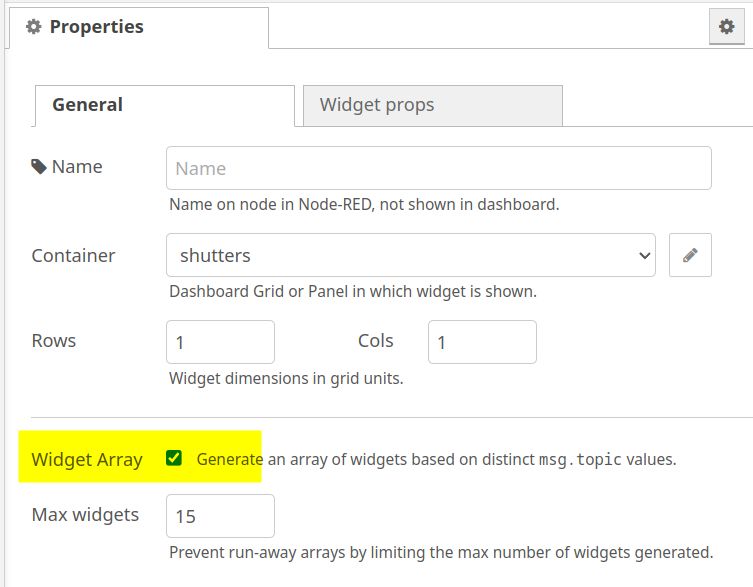This screenshot has height=587, width=753.
Task: Click the Max widgets field showing 15
Action: pos(220,516)
